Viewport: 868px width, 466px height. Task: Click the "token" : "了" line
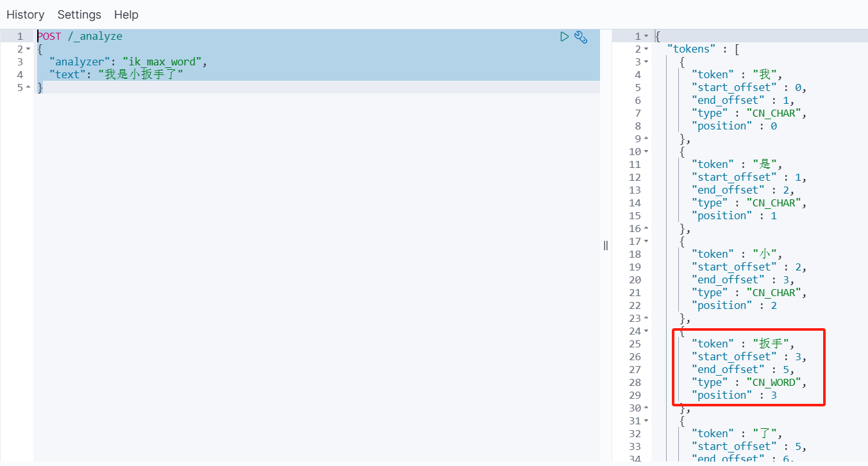(x=737, y=434)
